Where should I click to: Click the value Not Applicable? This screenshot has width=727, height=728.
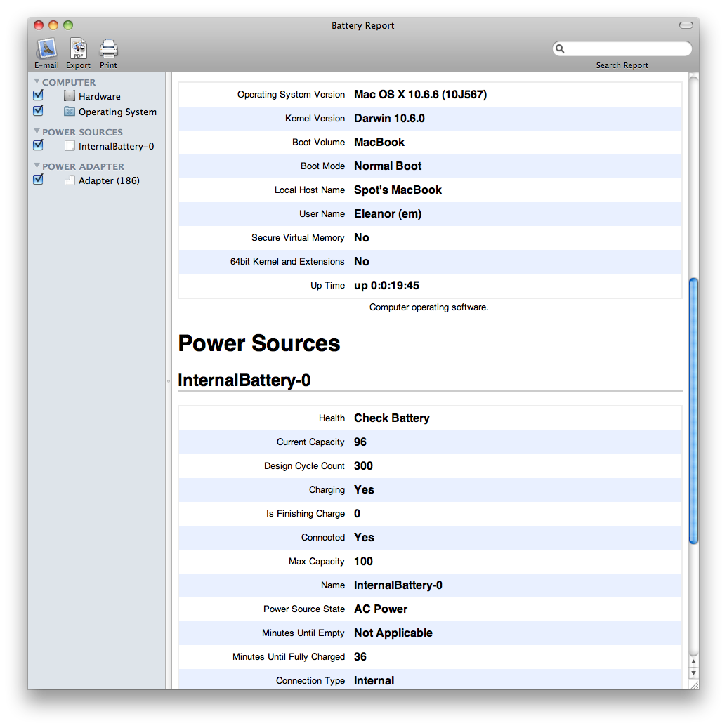(x=393, y=633)
